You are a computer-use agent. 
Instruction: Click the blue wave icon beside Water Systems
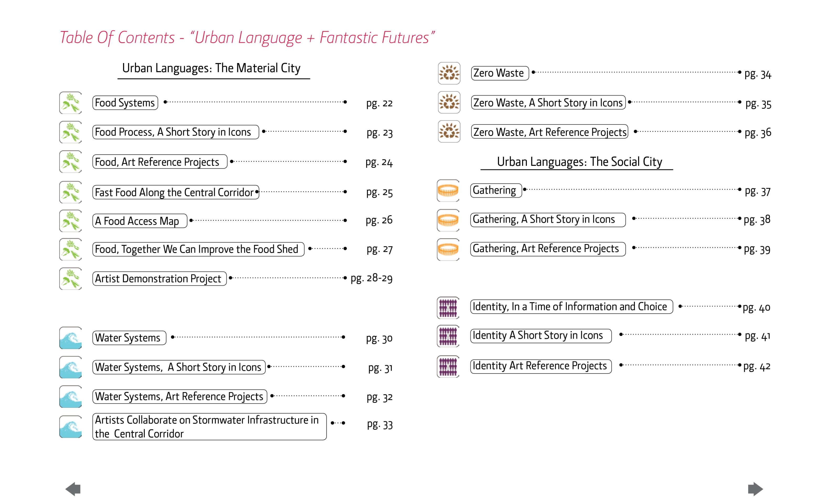click(x=71, y=338)
